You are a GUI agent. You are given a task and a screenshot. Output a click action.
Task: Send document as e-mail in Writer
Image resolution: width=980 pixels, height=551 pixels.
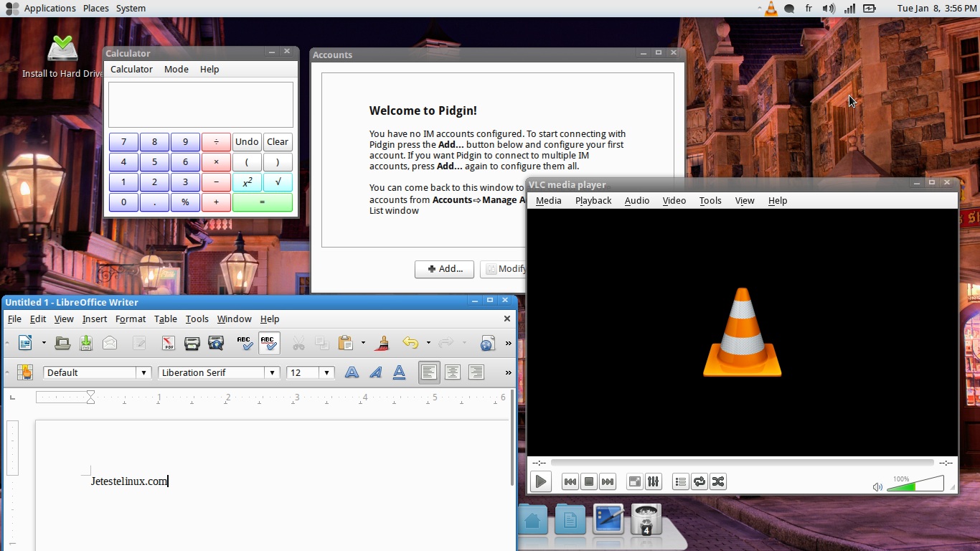click(x=110, y=343)
